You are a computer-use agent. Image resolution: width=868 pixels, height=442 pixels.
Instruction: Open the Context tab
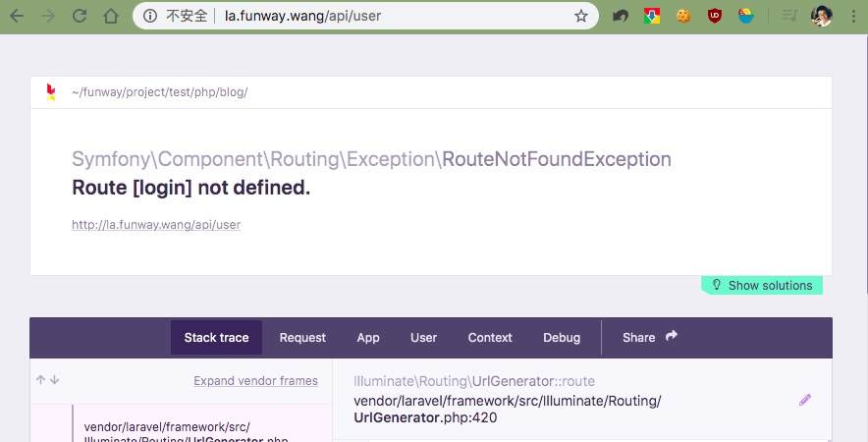pos(490,337)
